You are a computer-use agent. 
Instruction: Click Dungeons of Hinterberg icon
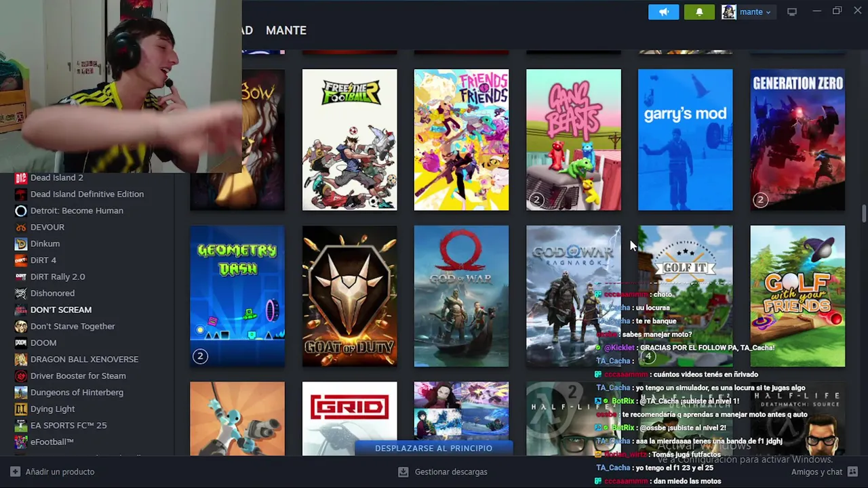[x=21, y=392]
